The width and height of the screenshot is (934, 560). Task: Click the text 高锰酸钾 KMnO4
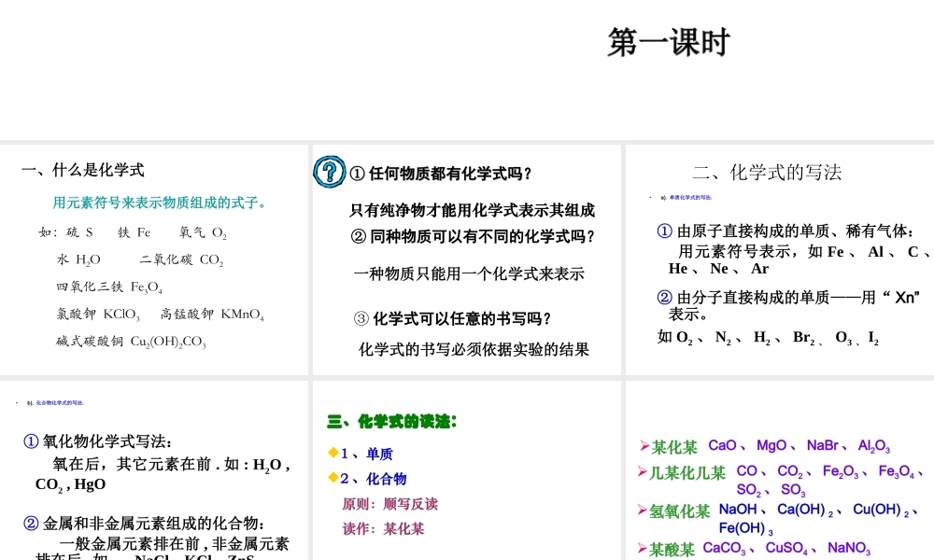tap(212, 315)
